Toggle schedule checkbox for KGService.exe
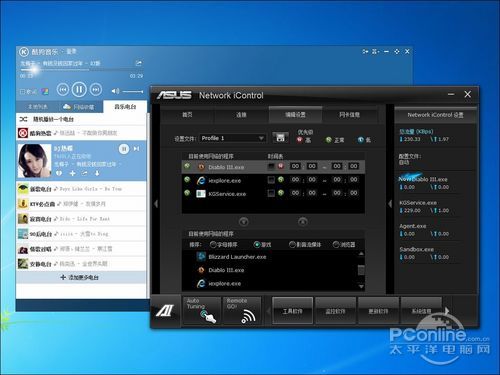This screenshot has width=500, height=375. point(271,193)
